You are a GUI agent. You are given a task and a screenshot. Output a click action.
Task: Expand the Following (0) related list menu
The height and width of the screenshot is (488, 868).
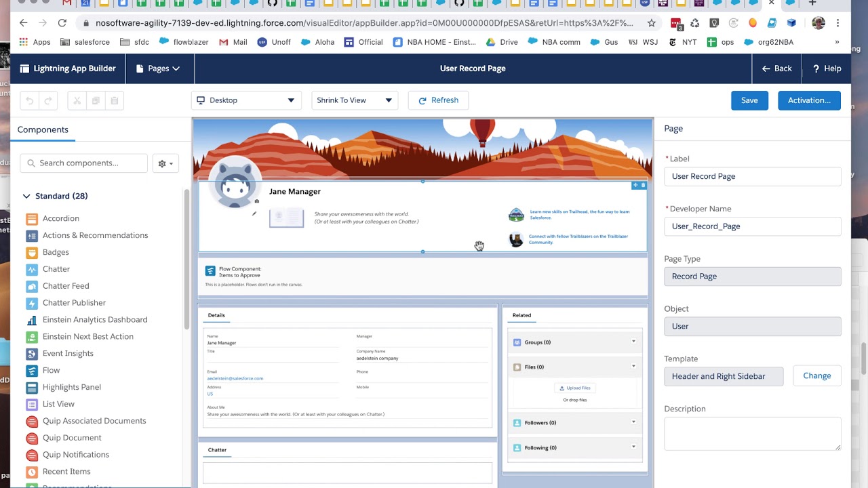[x=633, y=447]
